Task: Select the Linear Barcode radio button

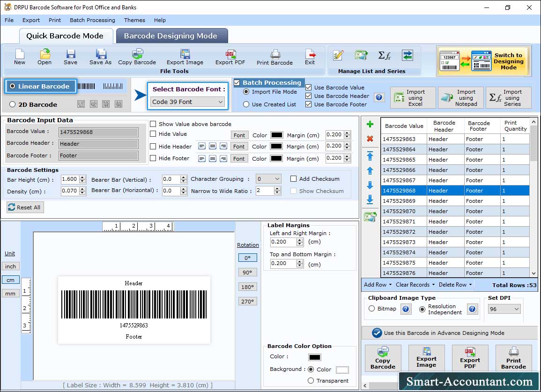Action: tap(13, 86)
